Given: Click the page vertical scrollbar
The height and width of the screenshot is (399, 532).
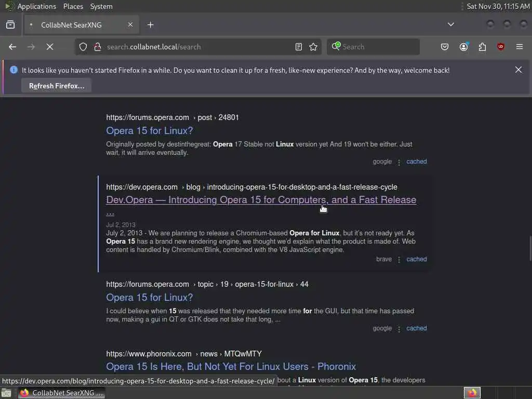Looking at the screenshot, I should click(530, 249).
